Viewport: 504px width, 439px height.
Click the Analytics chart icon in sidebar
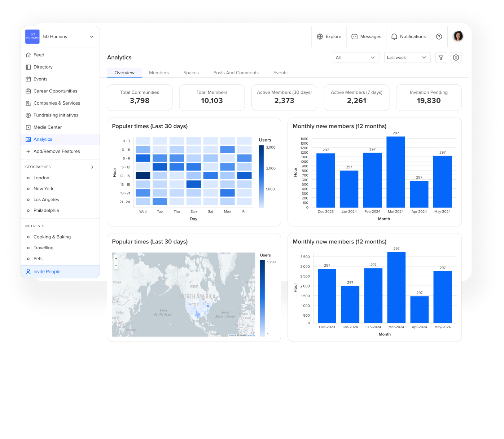point(28,139)
